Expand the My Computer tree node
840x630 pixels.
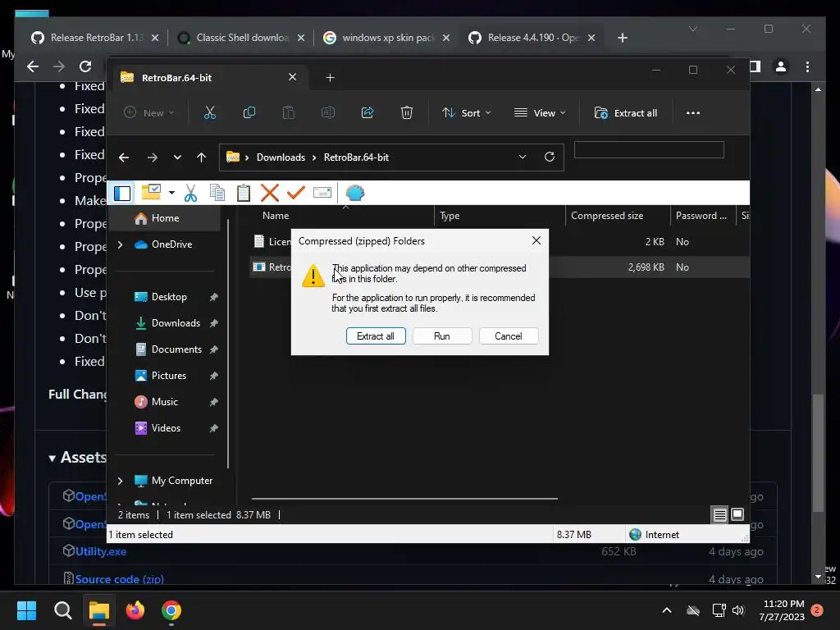pos(120,481)
